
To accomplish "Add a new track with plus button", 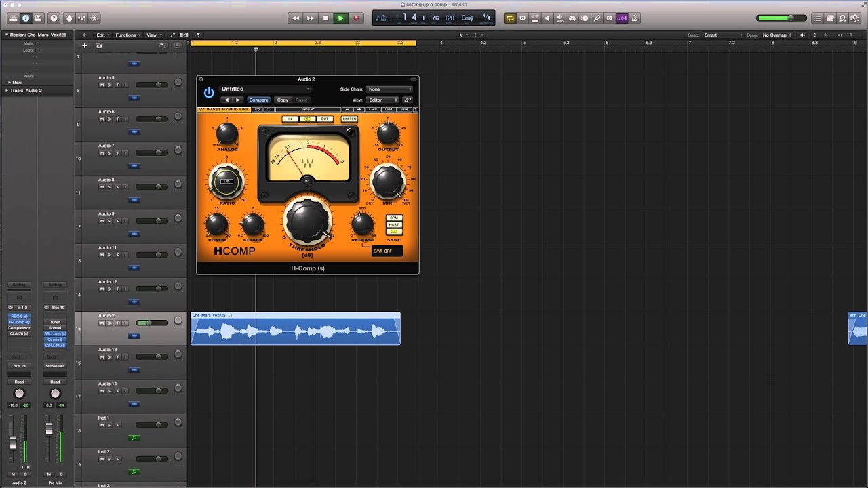I will coord(85,45).
